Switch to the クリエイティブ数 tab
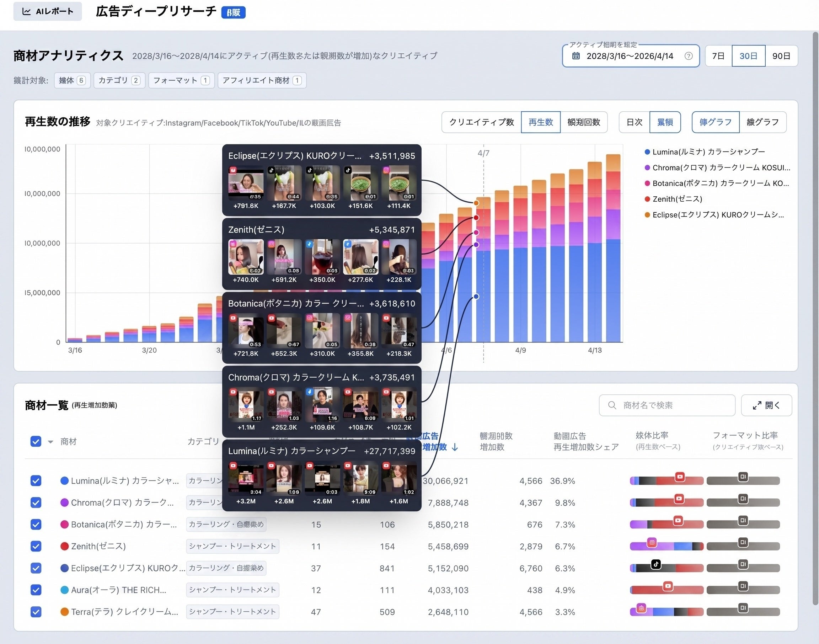Image resolution: width=819 pixels, height=644 pixels. 481,122
